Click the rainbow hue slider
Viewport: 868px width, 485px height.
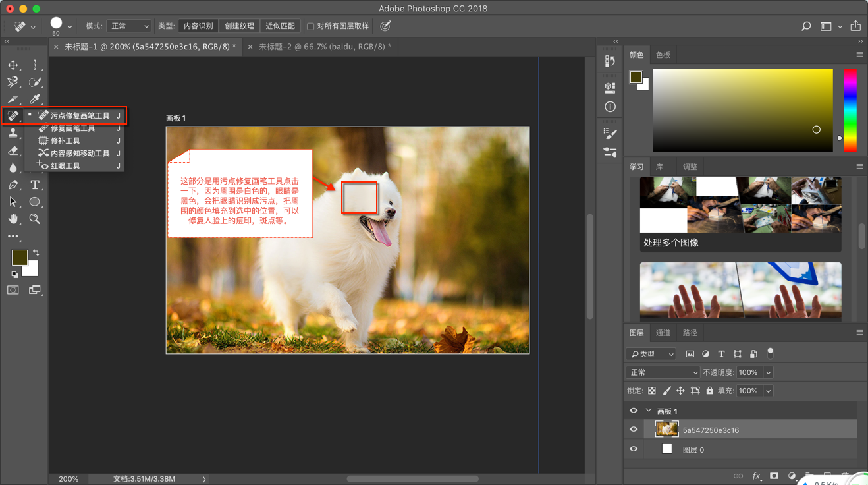click(x=850, y=109)
